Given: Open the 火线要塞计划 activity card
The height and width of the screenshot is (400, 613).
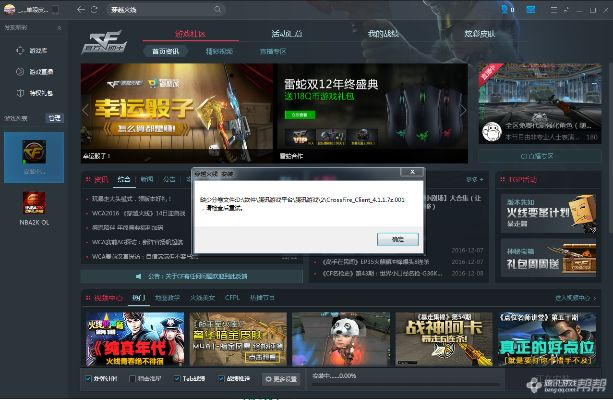Looking at the screenshot, I should 548,214.
